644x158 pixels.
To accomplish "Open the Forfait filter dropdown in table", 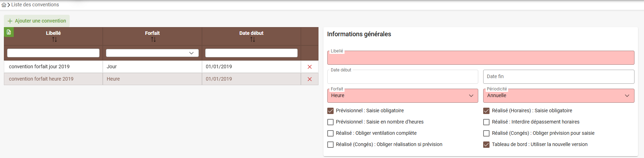I will point(152,53).
